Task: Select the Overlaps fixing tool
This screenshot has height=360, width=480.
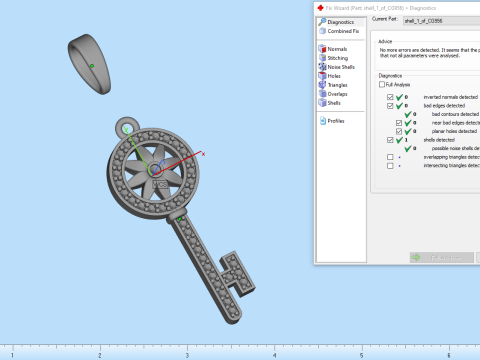Action: click(x=333, y=94)
